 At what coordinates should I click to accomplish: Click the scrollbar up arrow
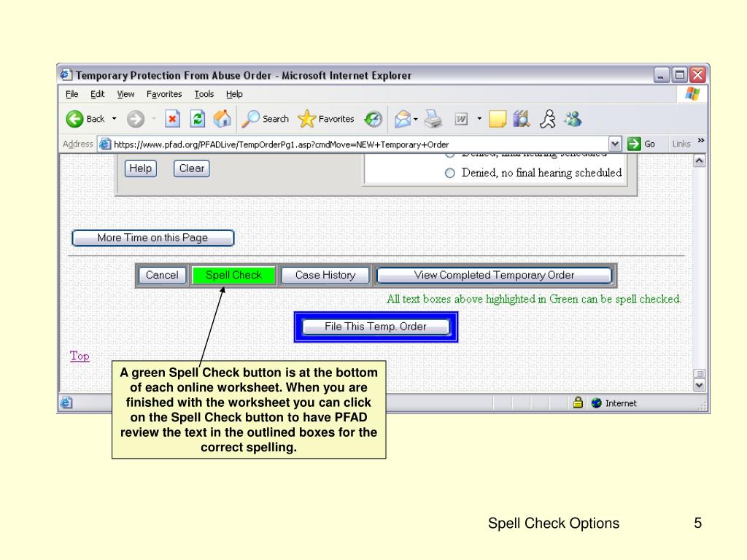(700, 160)
